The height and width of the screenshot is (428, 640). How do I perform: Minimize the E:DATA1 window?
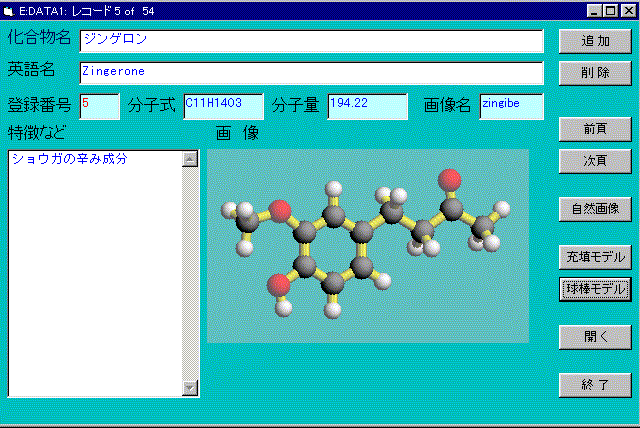pos(594,11)
